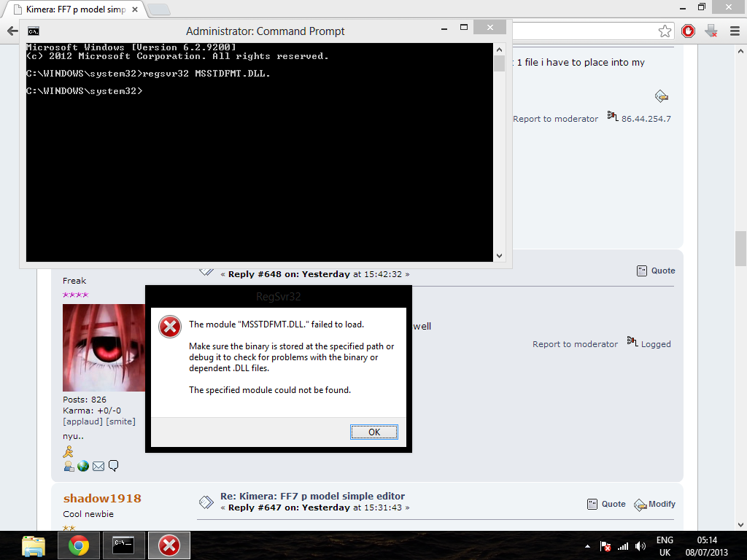The image size is (747, 560).
Task: Click the red error icon in the RegSvr32 dialog
Action: (170, 327)
